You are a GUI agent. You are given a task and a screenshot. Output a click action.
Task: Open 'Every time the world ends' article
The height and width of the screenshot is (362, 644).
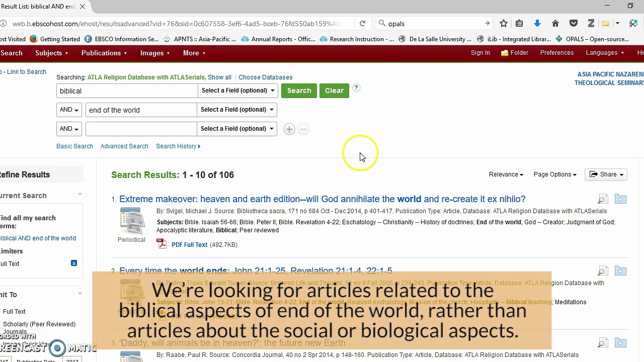(256, 271)
